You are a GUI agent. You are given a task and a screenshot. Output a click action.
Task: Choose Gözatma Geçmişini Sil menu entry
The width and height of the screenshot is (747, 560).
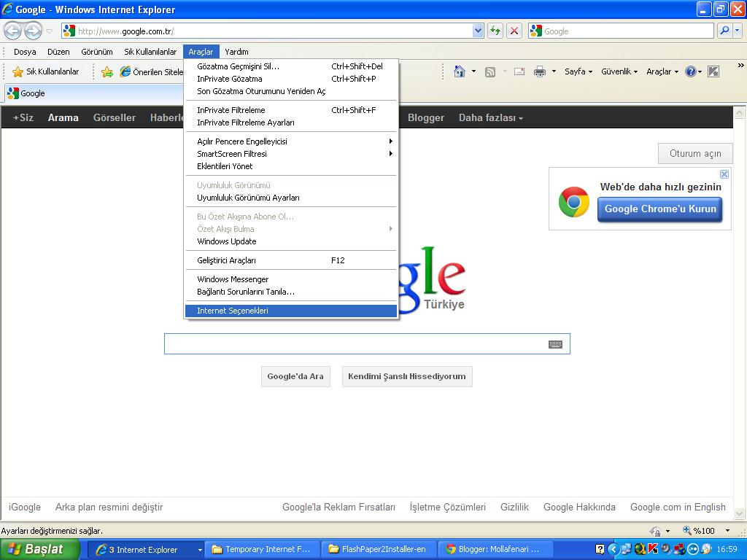click(290, 66)
